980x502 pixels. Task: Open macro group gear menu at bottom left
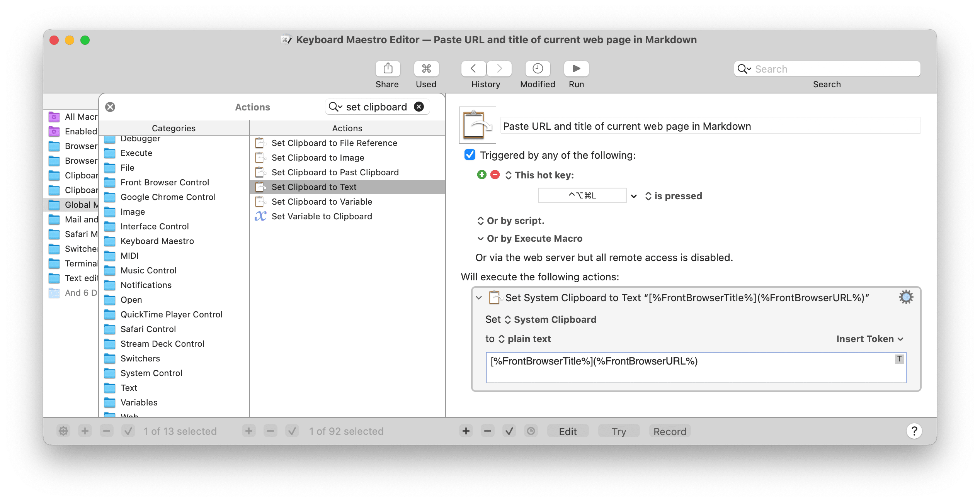[64, 431]
